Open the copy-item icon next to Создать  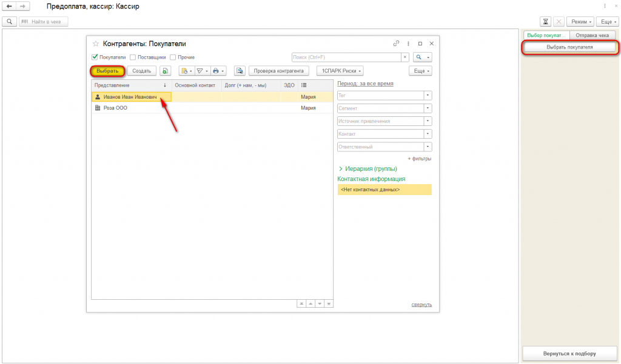[165, 71]
